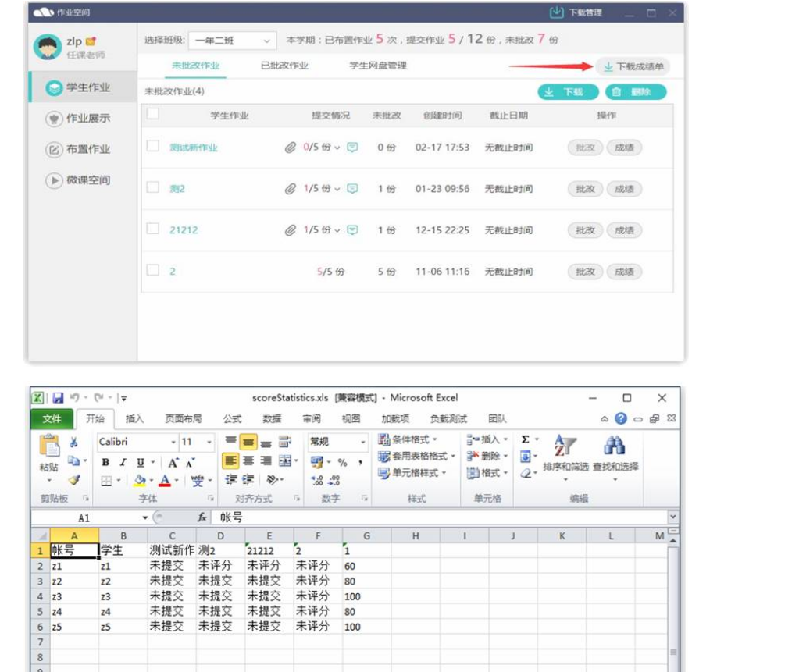The image size is (799, 672).
Task: Click the 下载管理 download manager icon
Action: [x=556, y=12]
